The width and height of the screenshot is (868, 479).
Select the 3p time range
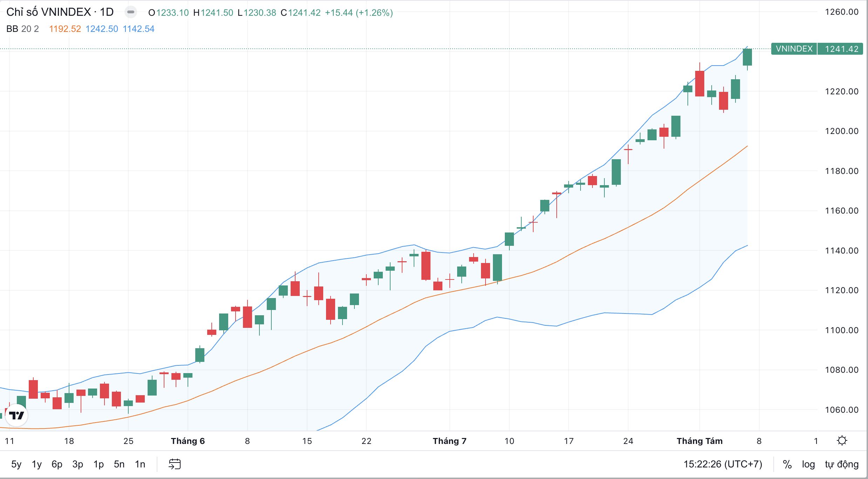pos(77,464)
